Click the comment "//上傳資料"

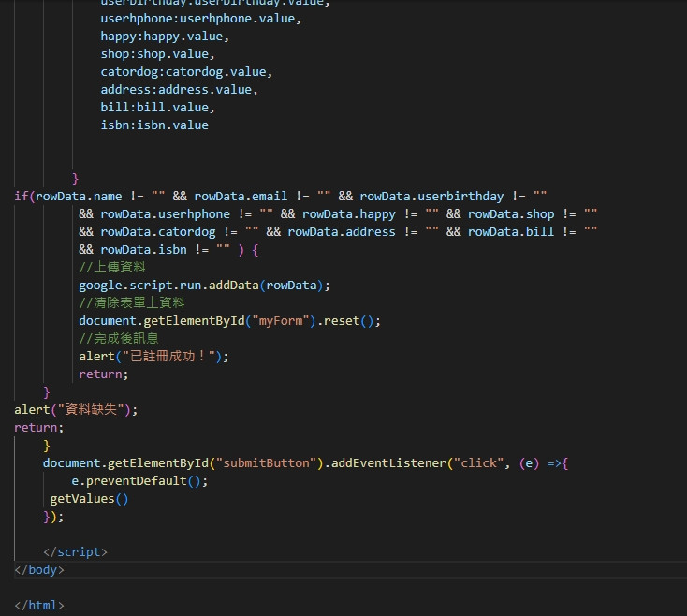pyautogui.click(x=112, y=267)
